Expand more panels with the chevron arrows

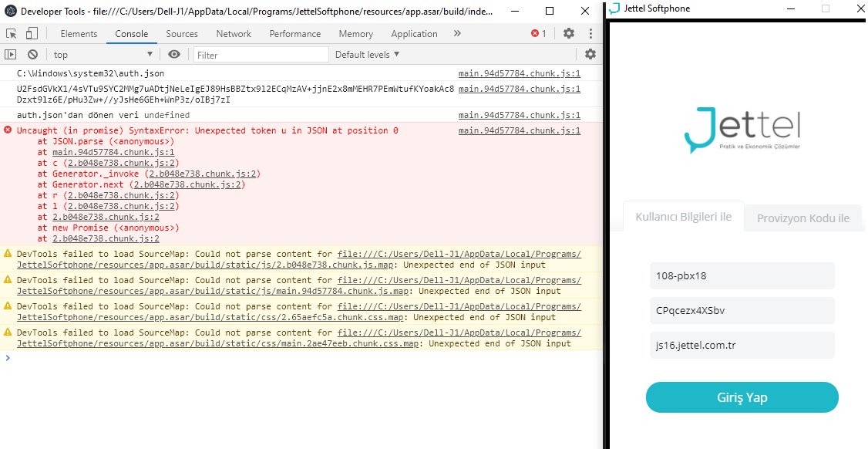tap(456, 34)
